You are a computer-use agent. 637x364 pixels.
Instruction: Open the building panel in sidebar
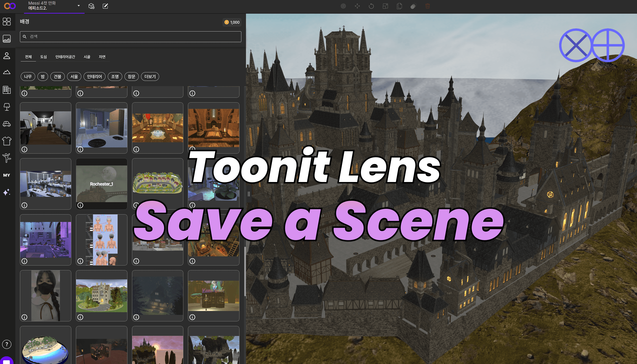point(7,90)
